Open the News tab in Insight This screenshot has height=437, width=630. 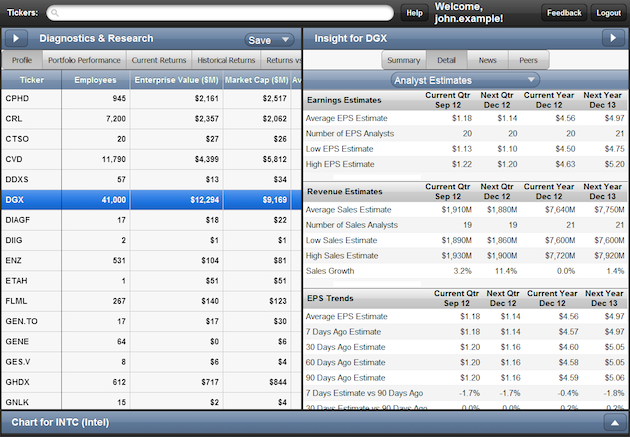(488, 60)
